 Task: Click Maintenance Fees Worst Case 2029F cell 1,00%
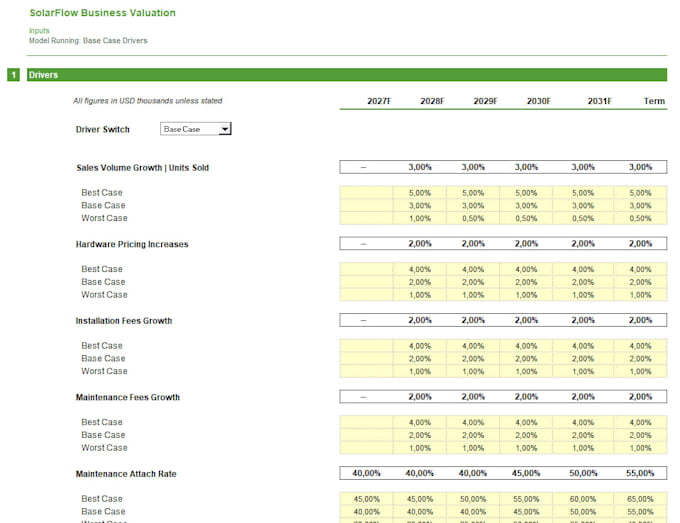tap(473, 448)
